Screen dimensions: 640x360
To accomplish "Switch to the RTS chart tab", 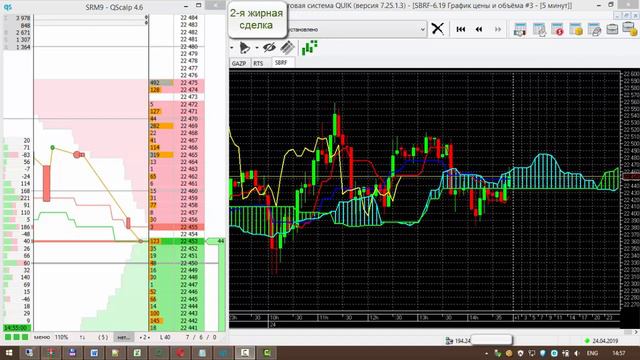I will pos(258,63).
